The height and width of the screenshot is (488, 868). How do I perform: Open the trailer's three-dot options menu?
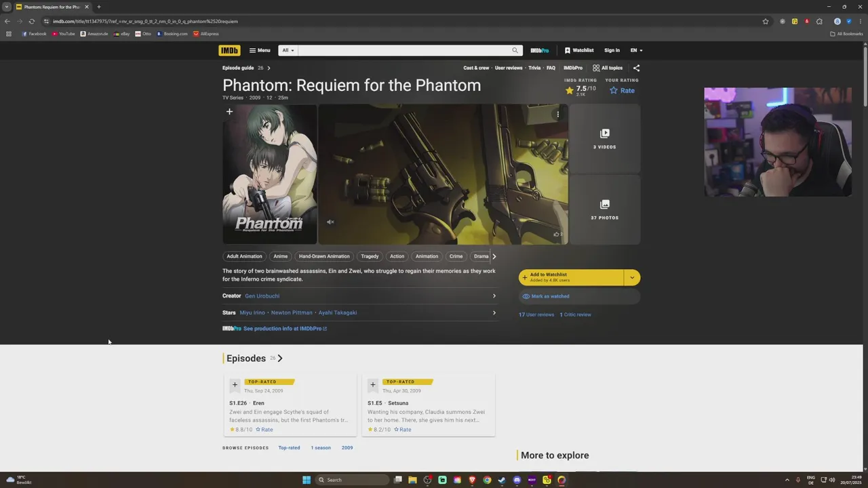[x=558, y=114]
